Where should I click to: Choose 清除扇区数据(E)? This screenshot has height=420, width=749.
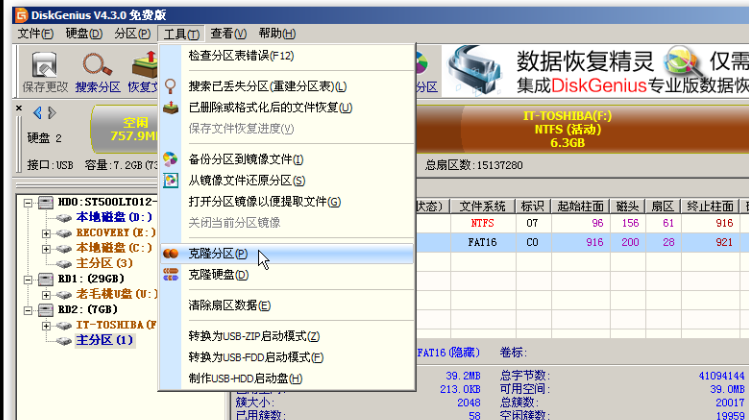tap(287, 305)
